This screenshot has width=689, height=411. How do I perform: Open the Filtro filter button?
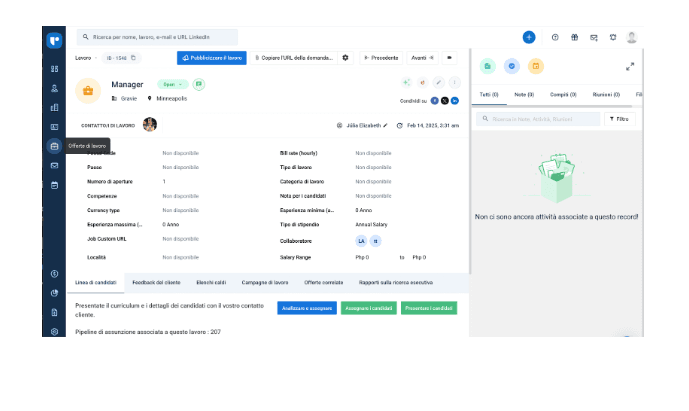click(x=620, y=119)
